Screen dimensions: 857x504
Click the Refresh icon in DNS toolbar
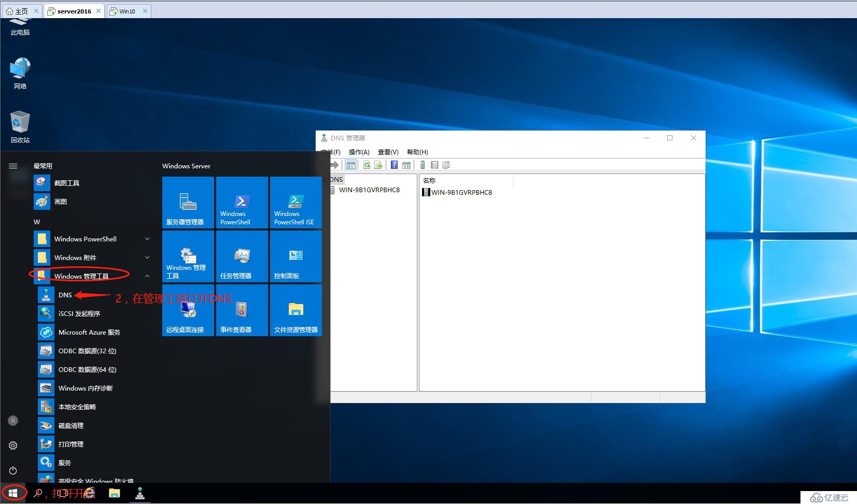pos(367,165)
